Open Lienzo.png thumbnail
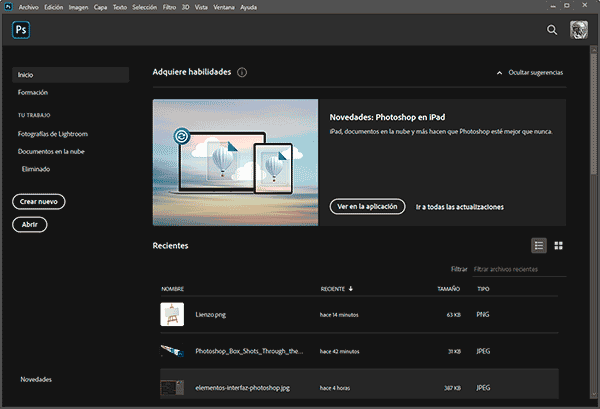Screen dimensions: 600x409 click(x=172, y=314)
